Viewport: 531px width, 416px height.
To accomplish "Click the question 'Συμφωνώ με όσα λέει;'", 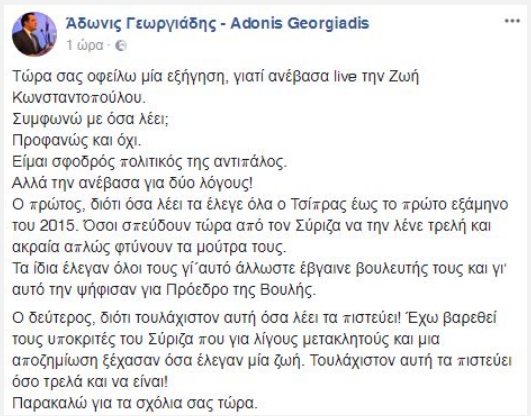I will point(90,119).
